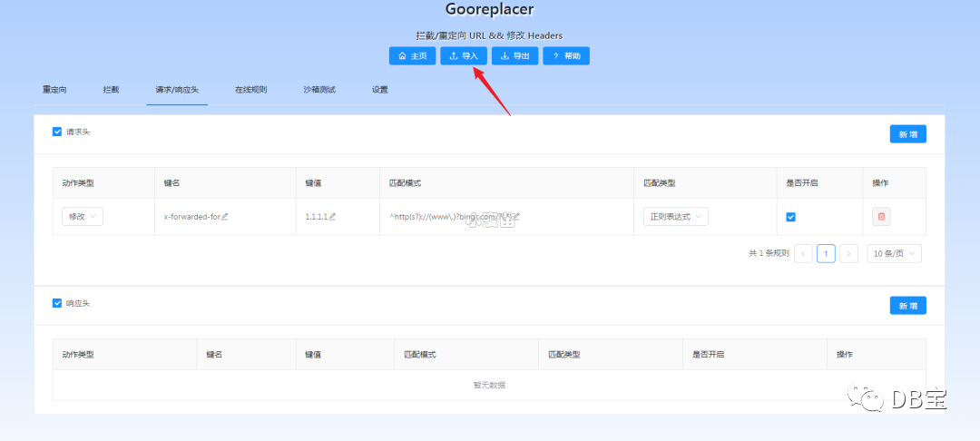The width and height of the screenshot is (980, 441).
Task: Open the 修改 action type dropdown
Action: pos(83,217)
